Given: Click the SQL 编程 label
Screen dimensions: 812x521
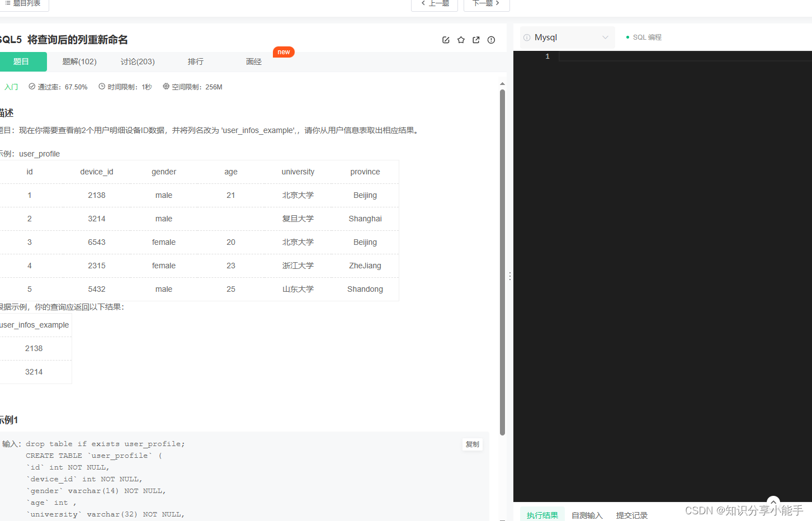Looking at the screenshot, I should tap(647, 37).
